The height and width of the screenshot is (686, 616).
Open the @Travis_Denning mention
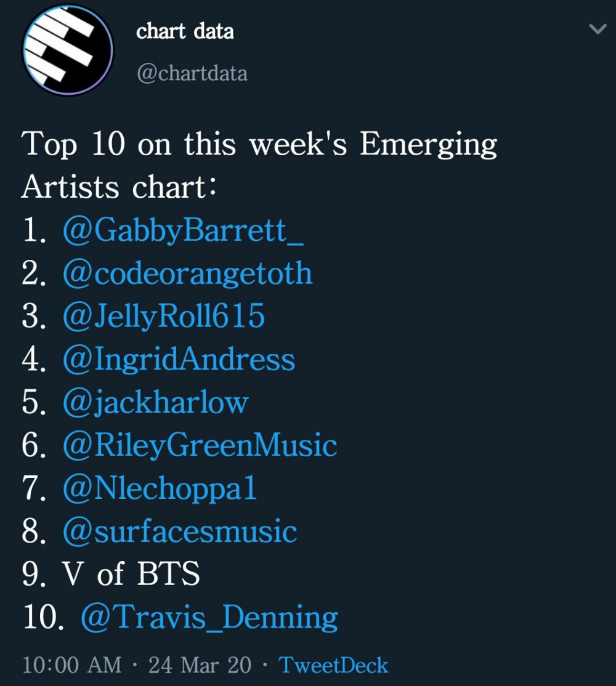[x=209, y=617]
